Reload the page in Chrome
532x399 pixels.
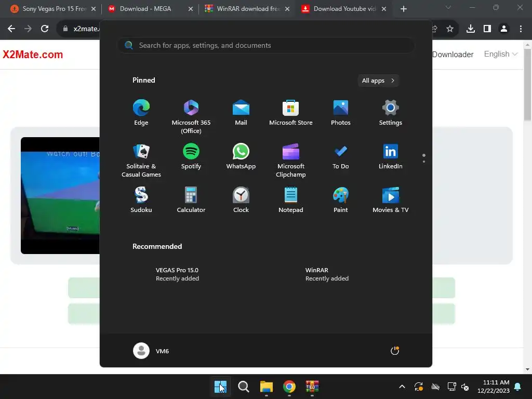tap(45, 29)
